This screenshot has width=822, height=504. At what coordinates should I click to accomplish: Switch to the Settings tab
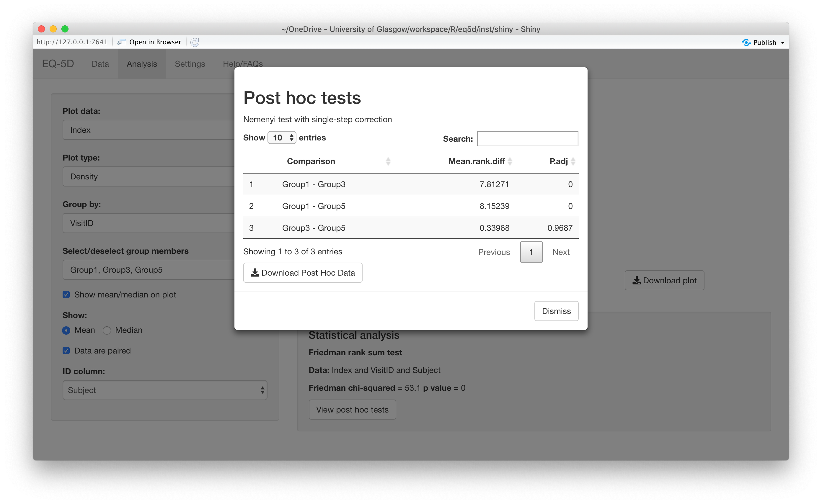189,63
